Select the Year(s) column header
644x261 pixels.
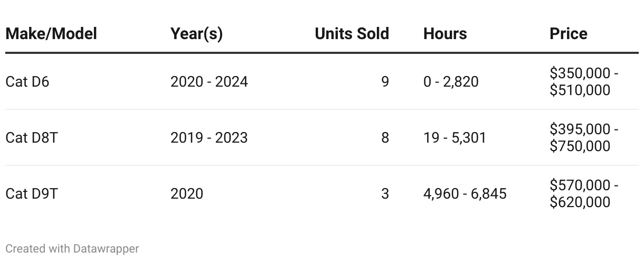[x=196, y=34]
